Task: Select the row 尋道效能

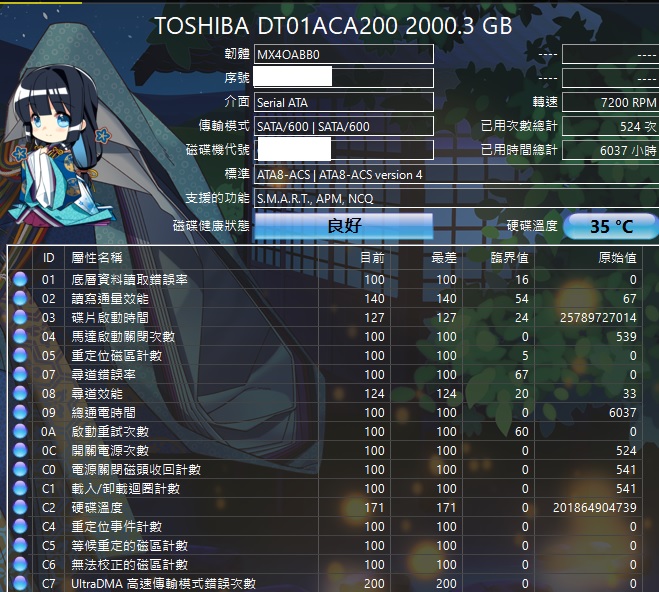Action: [325, 393]
